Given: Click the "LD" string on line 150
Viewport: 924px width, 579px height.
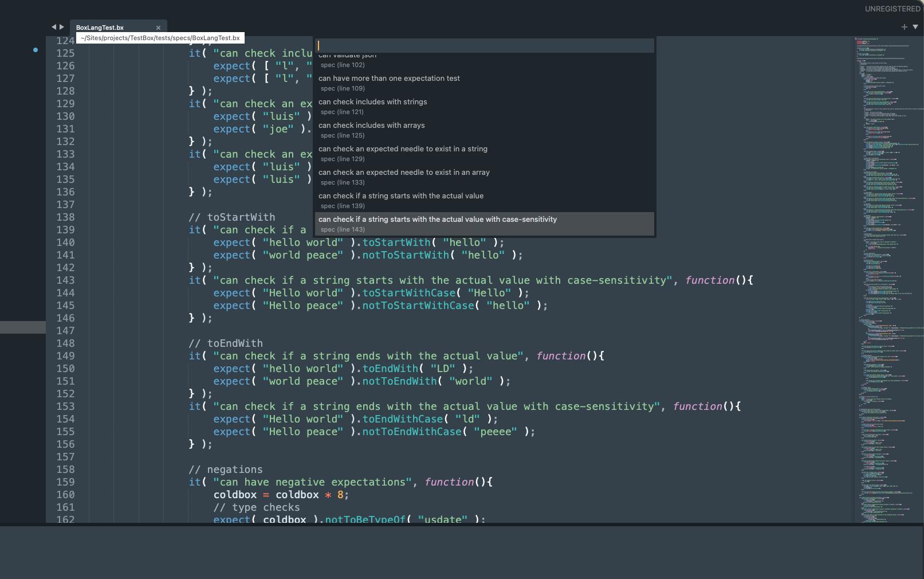Looking at the screenshot, I should pos(443,369).
